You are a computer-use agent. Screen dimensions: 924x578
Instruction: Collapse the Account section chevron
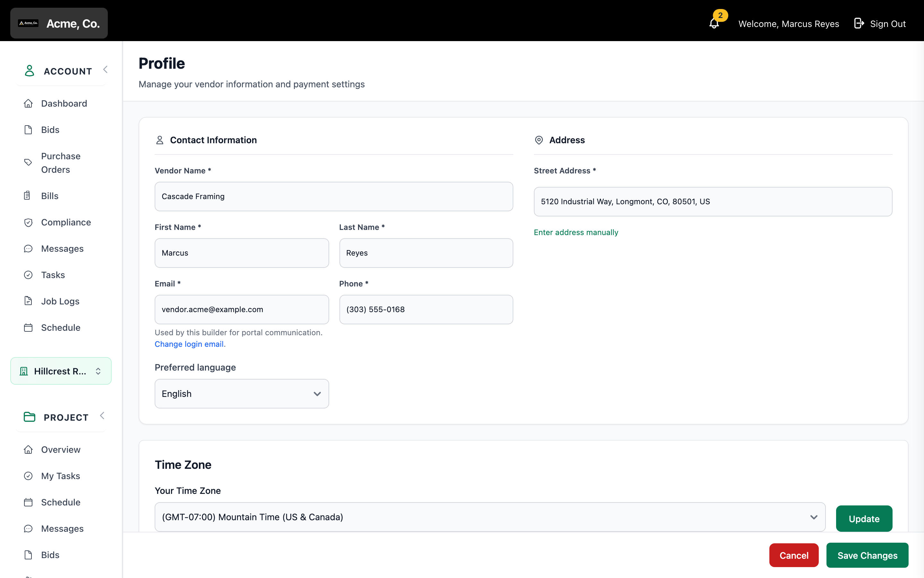point(105,70)
